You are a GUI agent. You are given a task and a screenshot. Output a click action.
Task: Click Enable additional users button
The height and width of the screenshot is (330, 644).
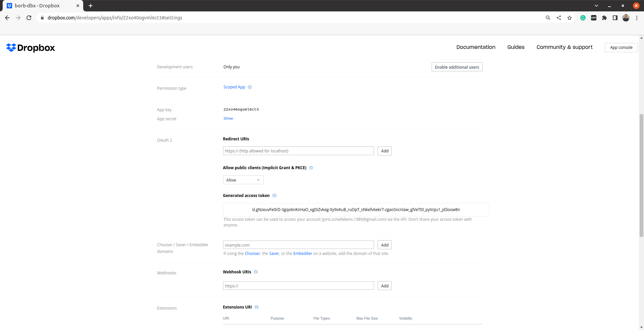[457, 67]
